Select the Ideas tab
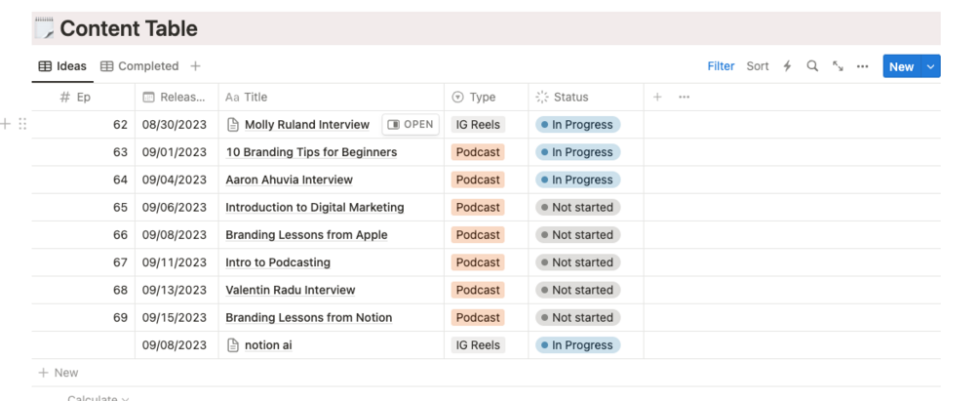The image size is (980, 401). click(x=62, y=66)
